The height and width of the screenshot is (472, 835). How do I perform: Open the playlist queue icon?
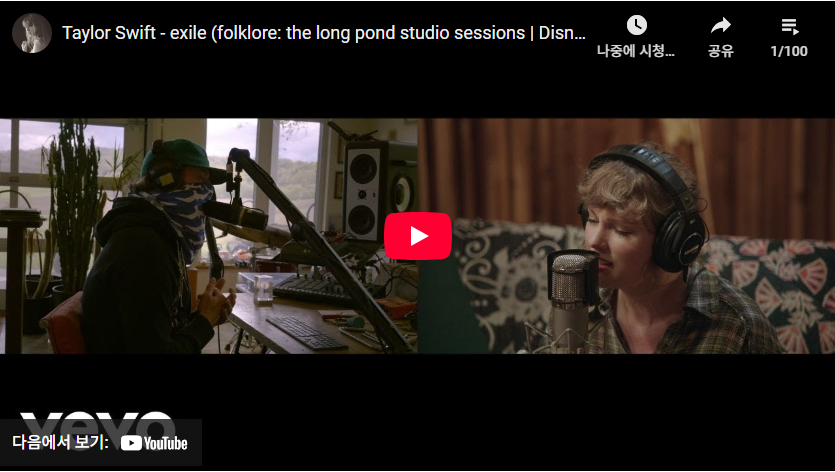pyautogui.click(x=789, y=26)
